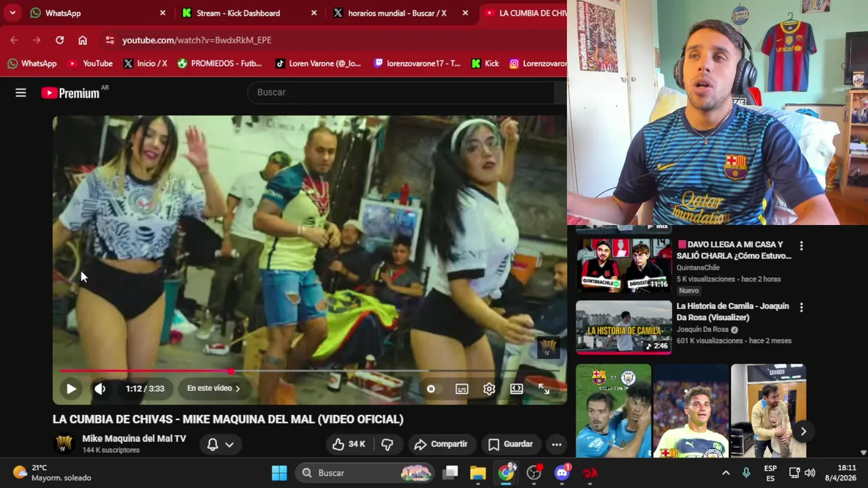The image size is (868, 488).
Task: Open Discord from the taskbar
Action: click(562, 472)
